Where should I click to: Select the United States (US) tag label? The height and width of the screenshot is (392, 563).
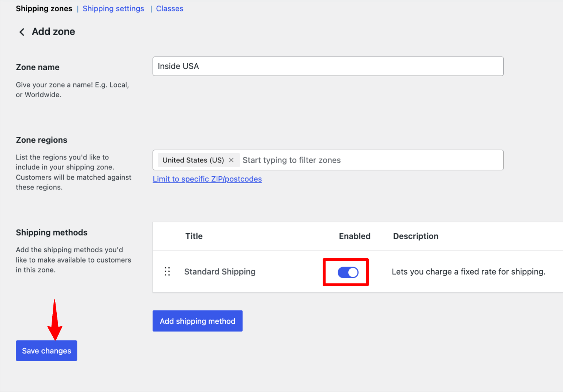point(193,160)
